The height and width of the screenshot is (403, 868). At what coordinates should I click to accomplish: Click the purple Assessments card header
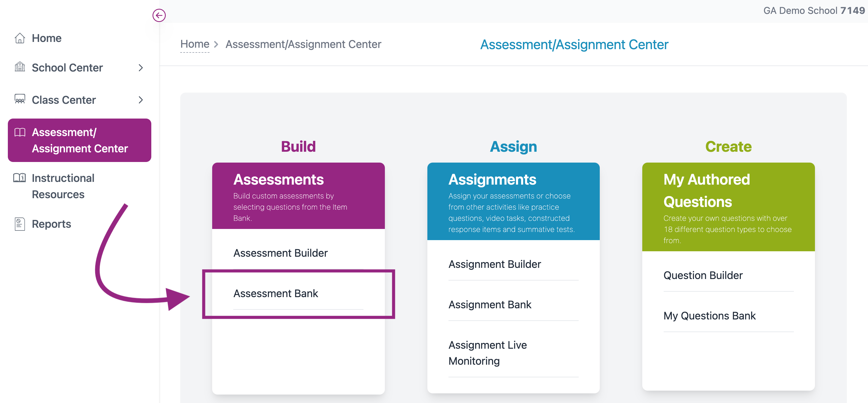tap(298, 195)
